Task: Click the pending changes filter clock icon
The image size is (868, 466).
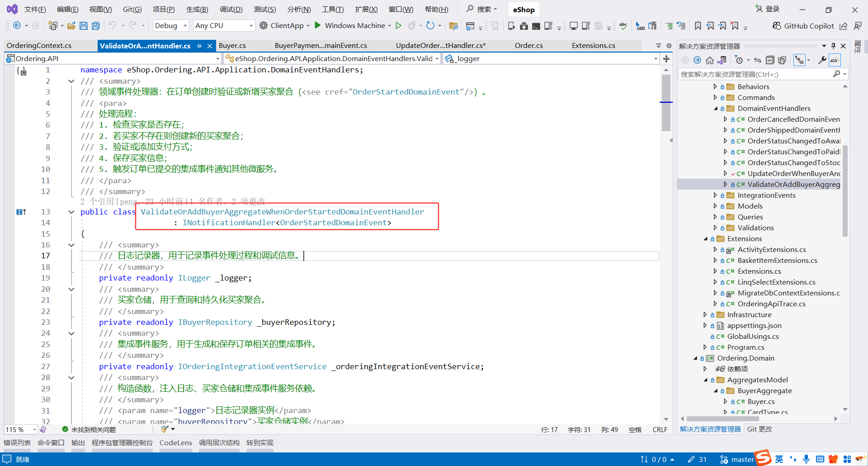Action: tap(739, 60)
